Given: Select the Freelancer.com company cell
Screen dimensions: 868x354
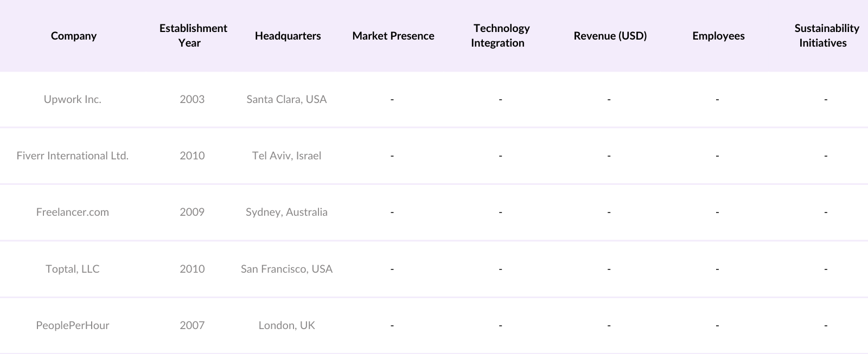Looking at the screenshot, I should click(73, 212).
